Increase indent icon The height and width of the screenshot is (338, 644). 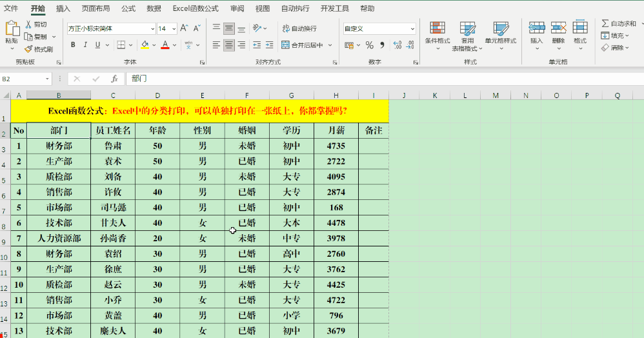tap(270, 45)
